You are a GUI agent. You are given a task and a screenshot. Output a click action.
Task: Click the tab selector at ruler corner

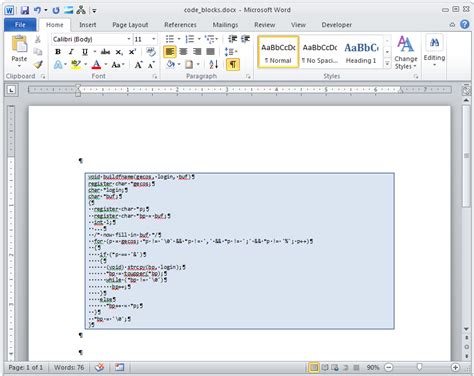(x=12, y=90)
